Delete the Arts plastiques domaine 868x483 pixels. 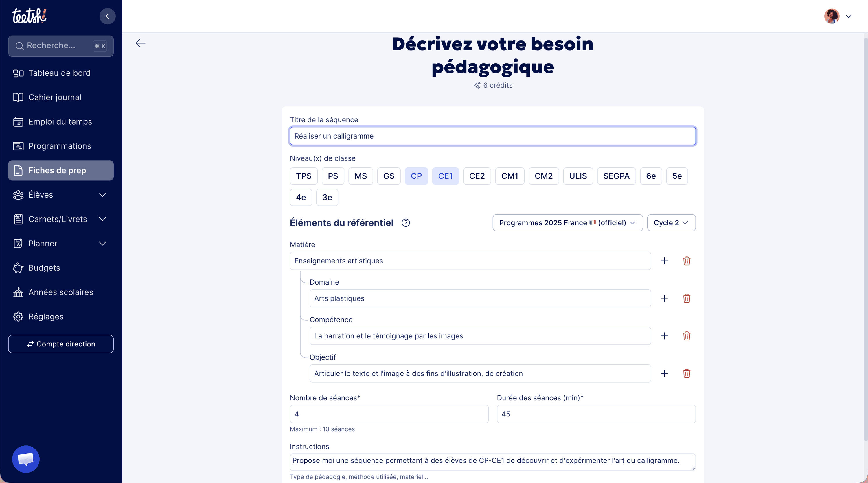[x=687, y=298]
